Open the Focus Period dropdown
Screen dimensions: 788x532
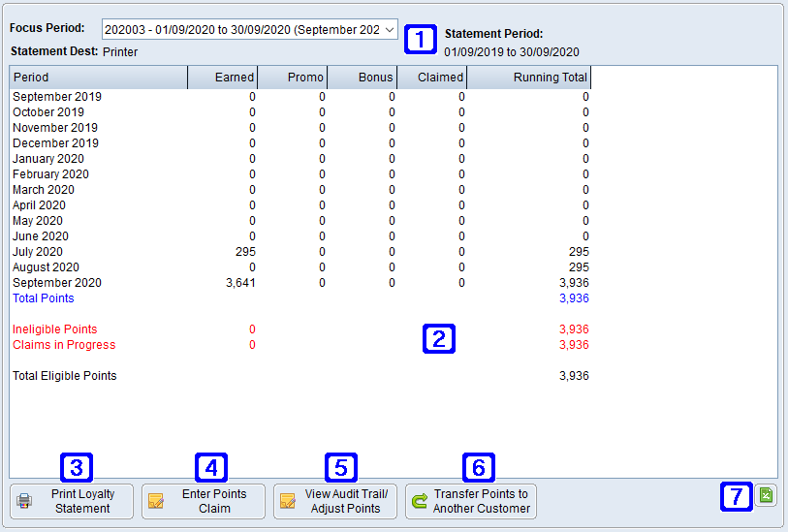(x=242, y=30)
